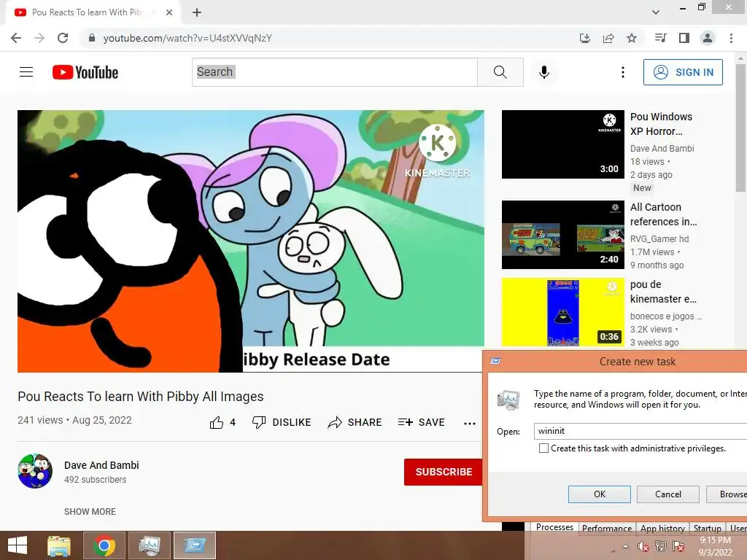Open YouTube settings three-dot menu
This screenshot has width=747, height=560.
click(x=623, y=72)
